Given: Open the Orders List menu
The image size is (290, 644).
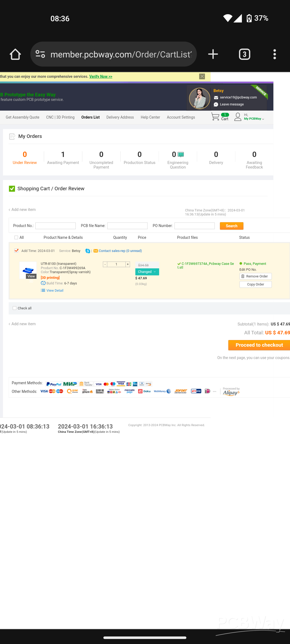Looking at the screenshot, I should [x=90, y=117].
